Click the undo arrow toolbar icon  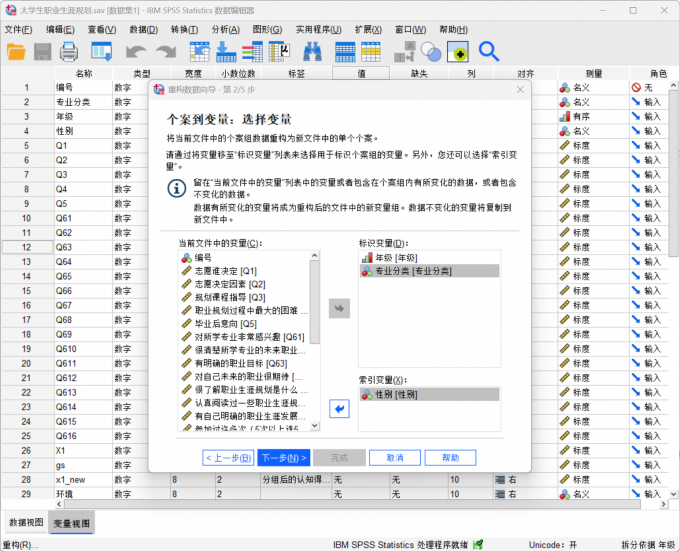pyautogui.click(x=136, y=52)
